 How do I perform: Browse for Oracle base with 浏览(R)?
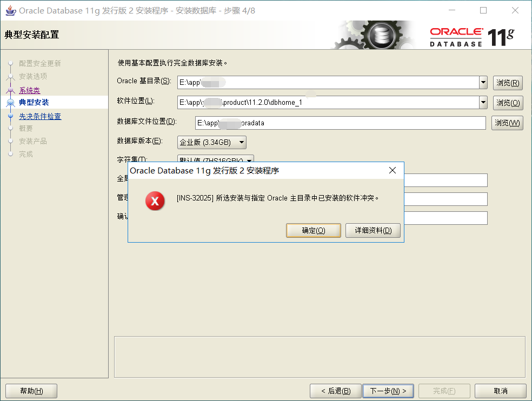(x=508, y=83)
